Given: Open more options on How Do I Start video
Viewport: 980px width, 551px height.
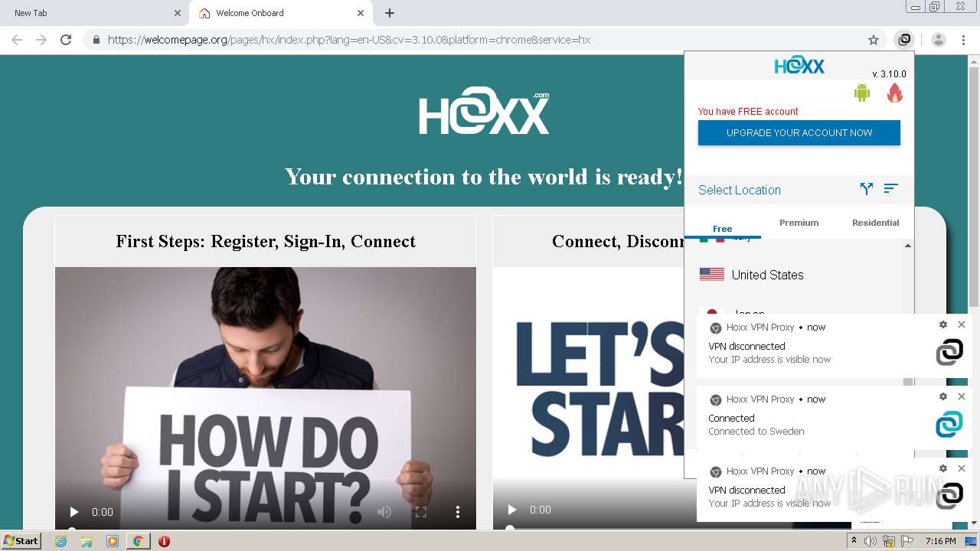Looking at the screenshot, I should 458,512.
